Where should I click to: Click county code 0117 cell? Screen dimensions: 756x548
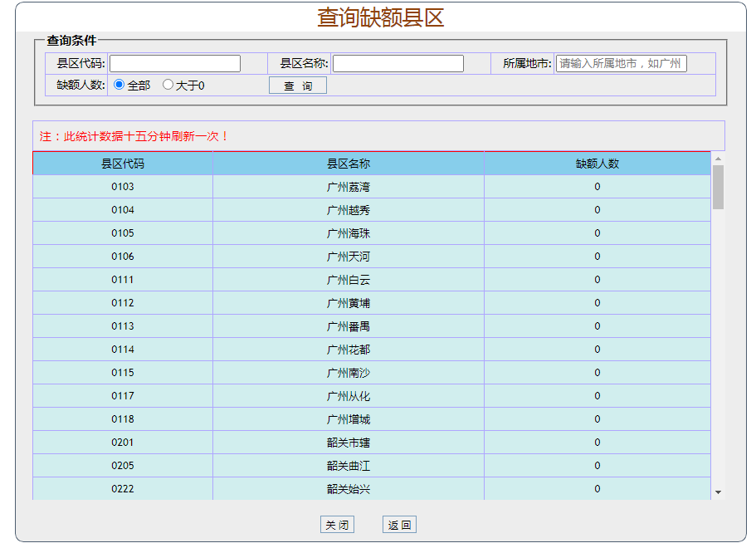pyautogui.click(x=123, y=396)
